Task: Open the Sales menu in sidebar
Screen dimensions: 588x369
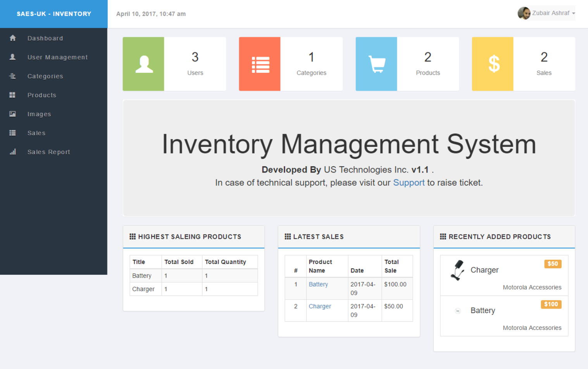Action: point(36,133)
